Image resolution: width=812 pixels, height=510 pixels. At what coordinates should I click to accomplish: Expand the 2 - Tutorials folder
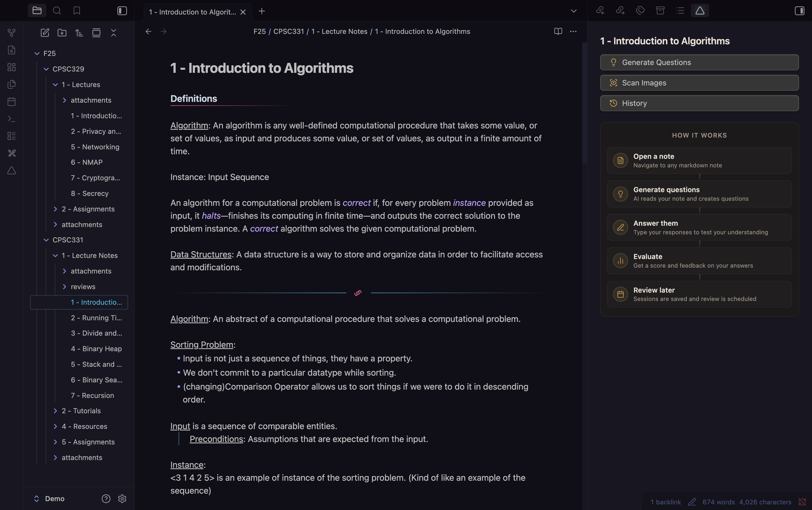(x=55, y=411)
